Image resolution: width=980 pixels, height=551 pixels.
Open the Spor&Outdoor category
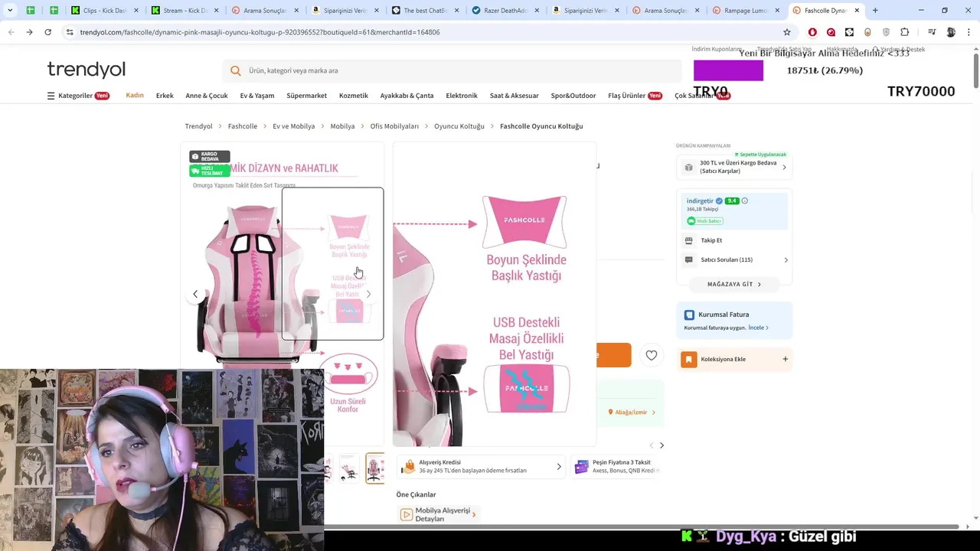573,96
